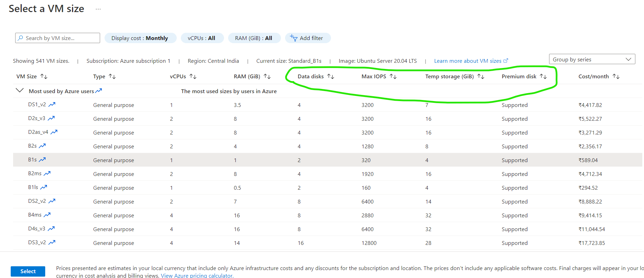Click the Search by VM size field
Image resolution: width=644 pixels, height=278 pixels.
58,38
